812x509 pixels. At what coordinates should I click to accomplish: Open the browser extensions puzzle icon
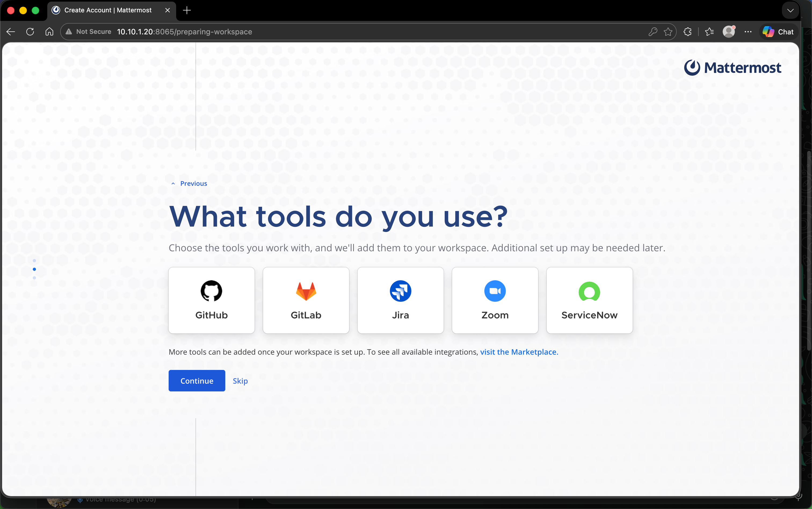coord(687,32)
